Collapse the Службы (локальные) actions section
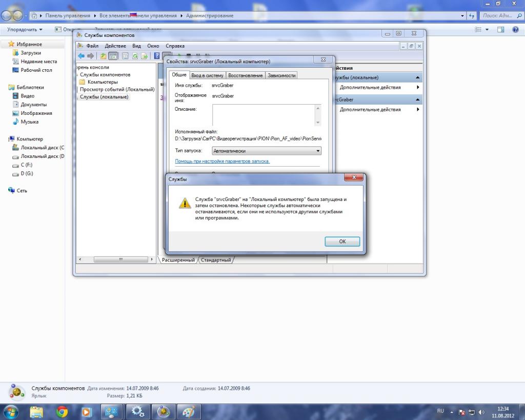This screenshot has height=420, width=525. click(418, 77)
